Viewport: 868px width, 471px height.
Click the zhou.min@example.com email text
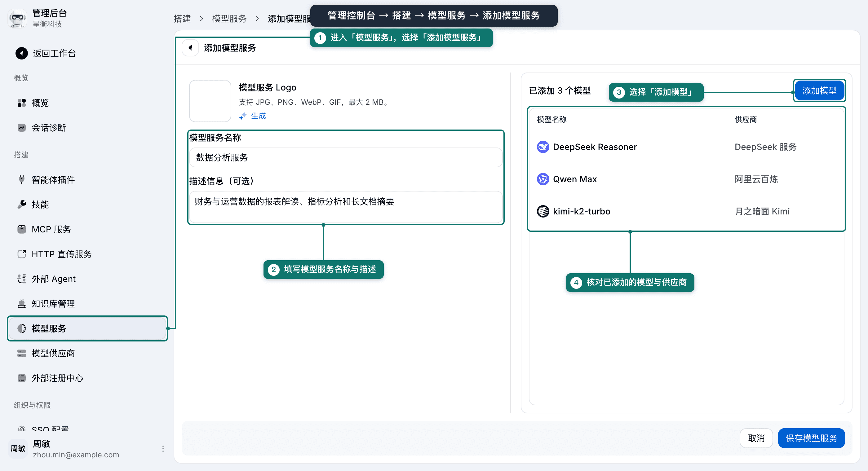point(76,455)
